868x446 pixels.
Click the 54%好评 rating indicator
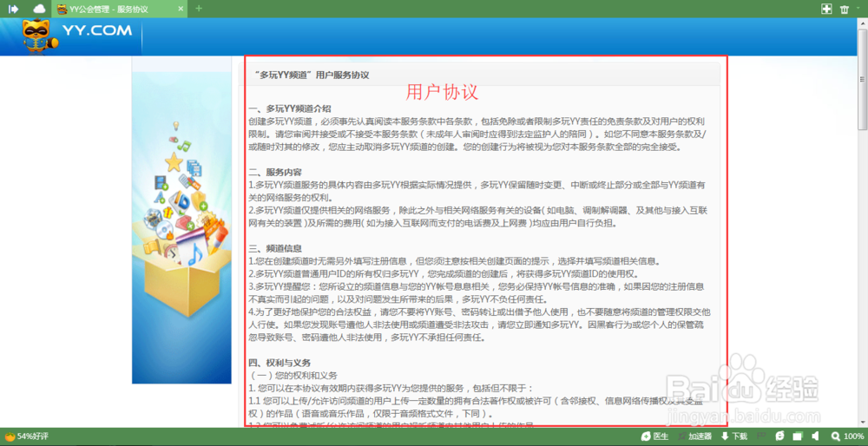click(x=27, y=436)
